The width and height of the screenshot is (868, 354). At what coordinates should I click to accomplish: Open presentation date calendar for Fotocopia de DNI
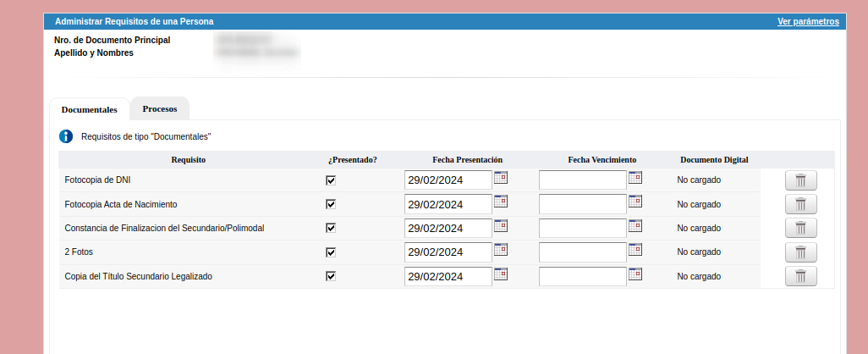501,177
